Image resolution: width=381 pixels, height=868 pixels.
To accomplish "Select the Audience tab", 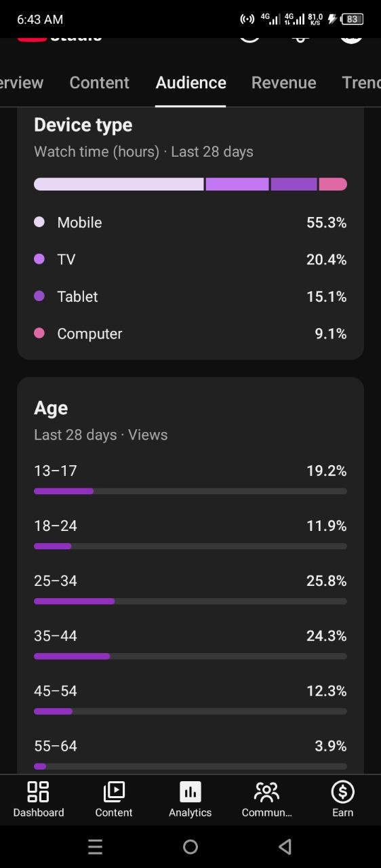I will (x=190, y=83).
